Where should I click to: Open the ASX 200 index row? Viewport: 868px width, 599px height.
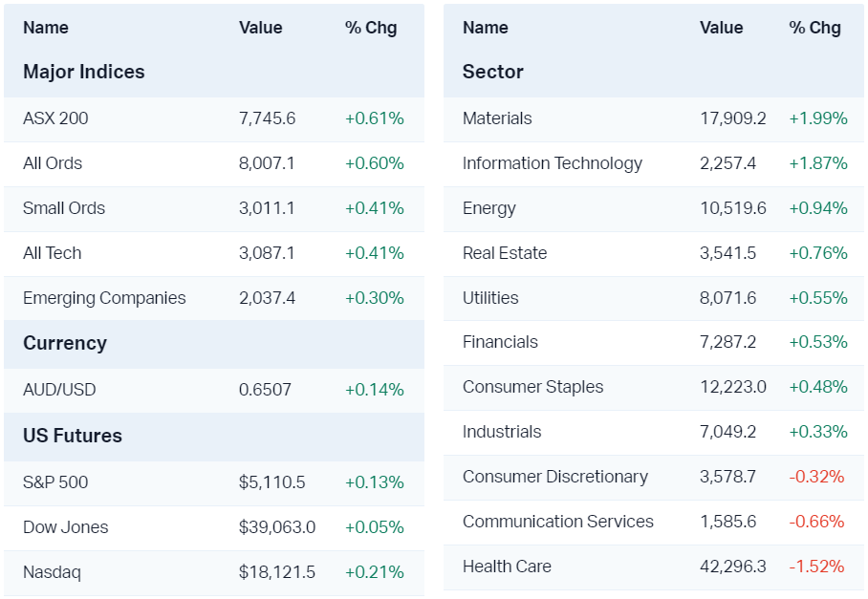point(55,118)
